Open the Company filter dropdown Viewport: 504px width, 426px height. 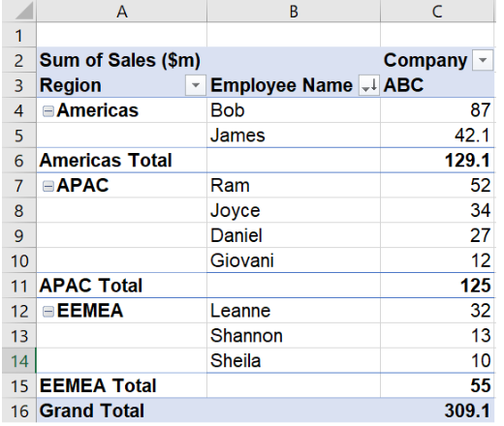pyautogui.click(x=483, y=60)
